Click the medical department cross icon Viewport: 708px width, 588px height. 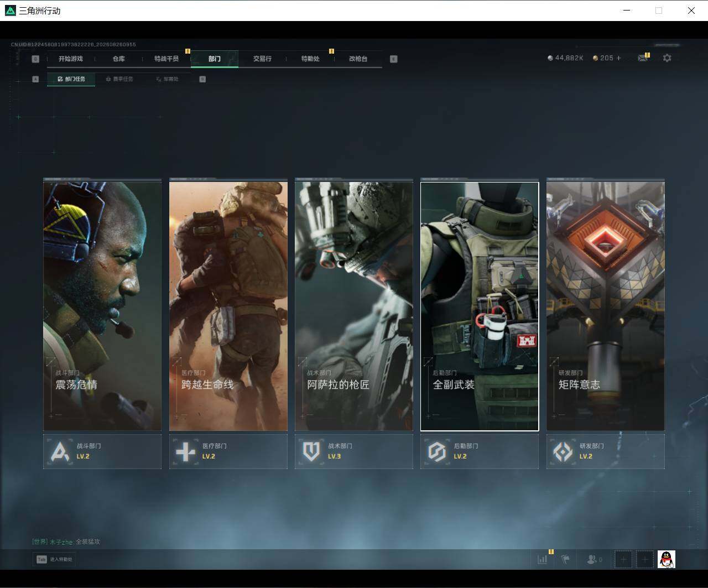(185, 452)
